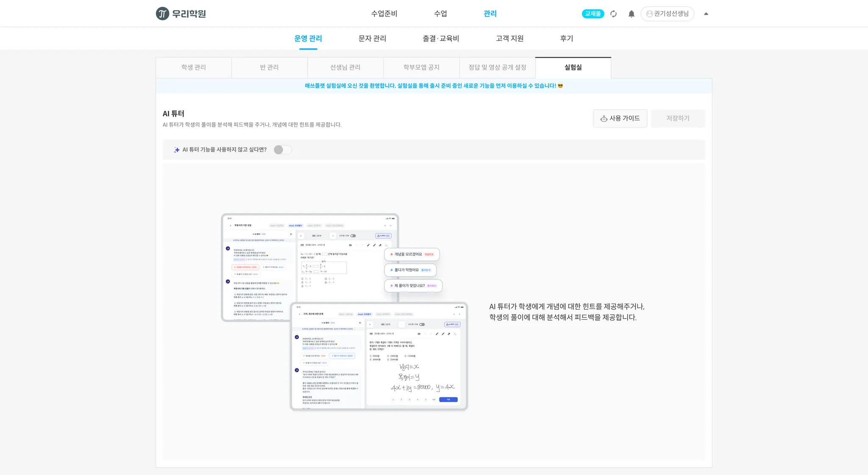
Task: Open the 수업준비 menu
Action: click(x=384, y=14)
